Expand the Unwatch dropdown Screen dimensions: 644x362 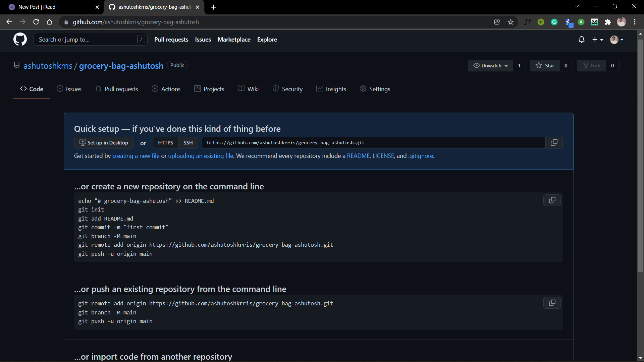[491, 66]
